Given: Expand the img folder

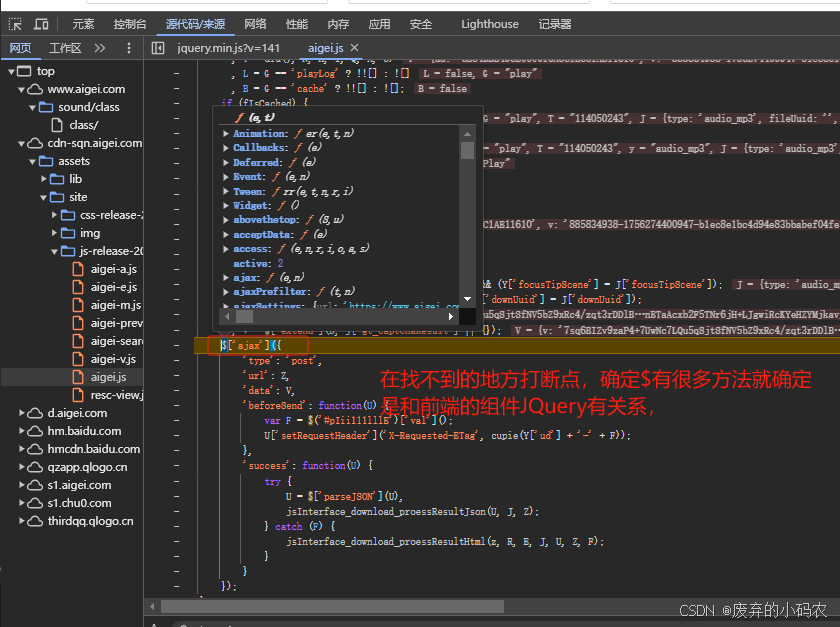Looking at the screenshot, I should point(54,233).
